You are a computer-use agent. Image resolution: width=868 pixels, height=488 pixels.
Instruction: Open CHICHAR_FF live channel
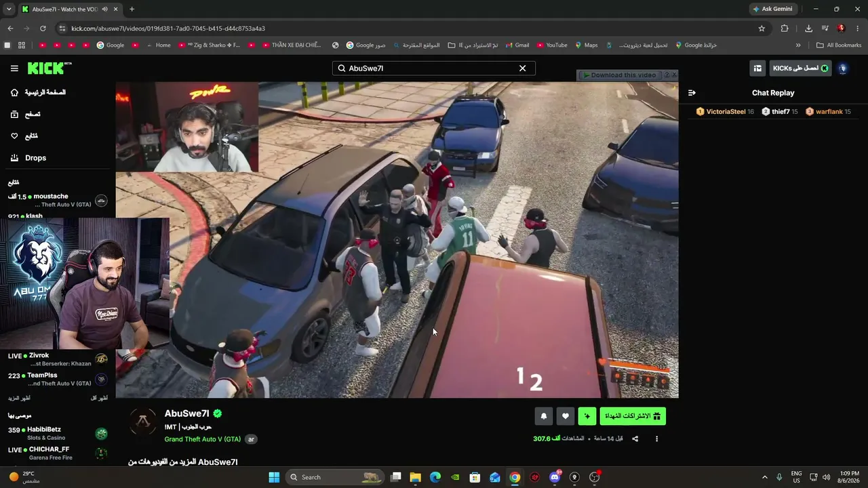(x=58, y=453)
